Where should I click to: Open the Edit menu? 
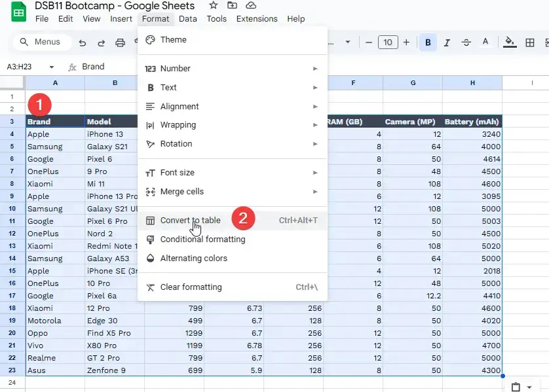pos(66,19)
